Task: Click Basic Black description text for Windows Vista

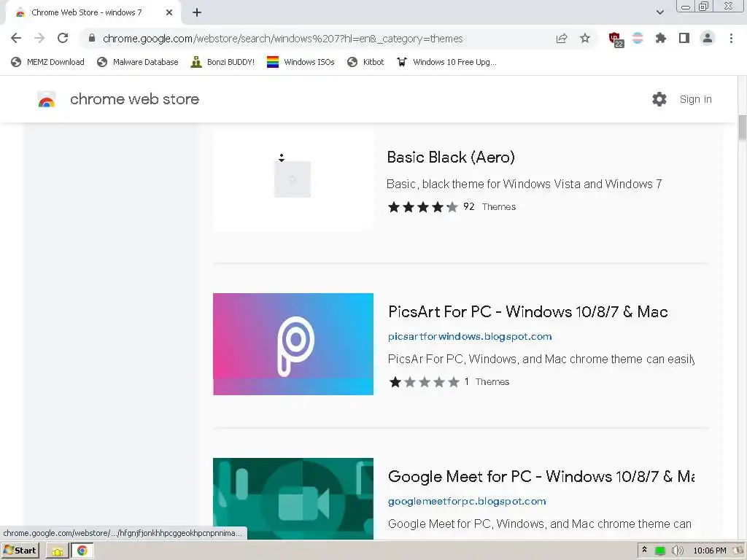Action: click(x=524, y=184)
